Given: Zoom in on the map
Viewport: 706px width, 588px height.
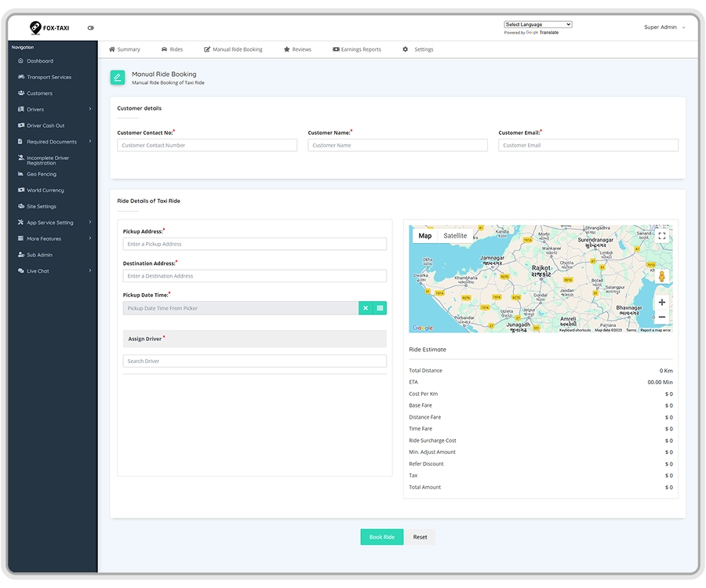Looking at the screenshot, I should 662,303.
